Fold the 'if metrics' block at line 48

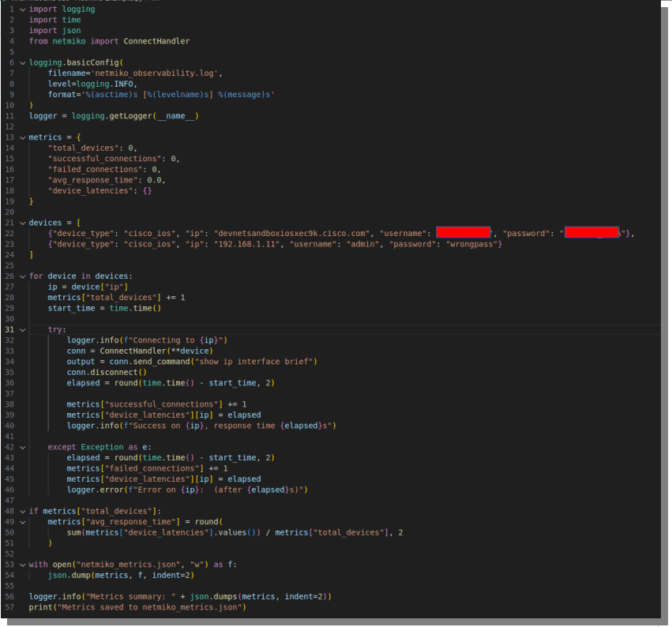pyautogui.click(x=22, y=511)
